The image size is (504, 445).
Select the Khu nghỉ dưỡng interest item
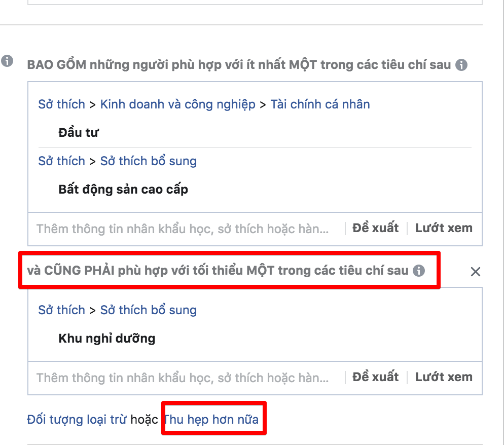coord(106,339)
